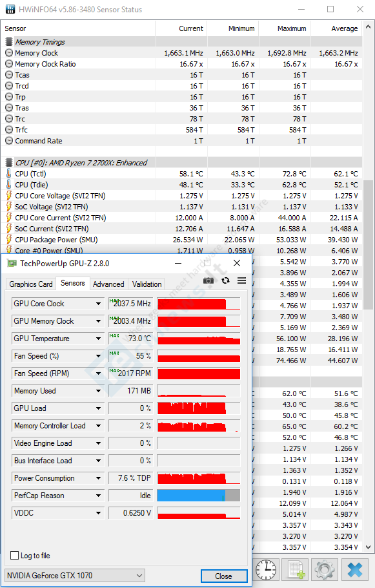Screen dimensions: 375x588
Task: Click the Current column header
Action: click(181, 28)
